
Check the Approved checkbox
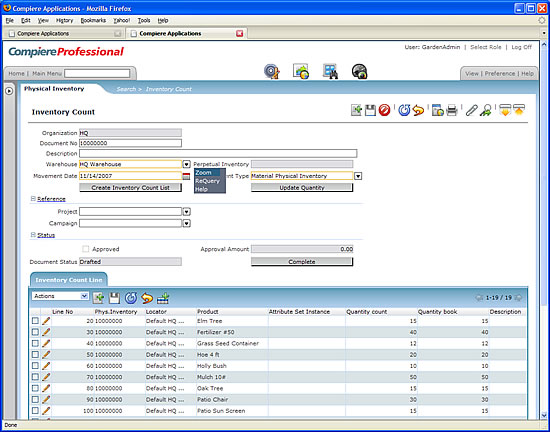pos(86,249)
